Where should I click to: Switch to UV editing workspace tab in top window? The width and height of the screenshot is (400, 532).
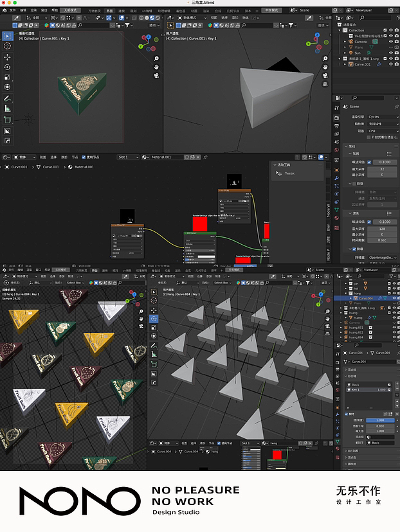point(147,10)
